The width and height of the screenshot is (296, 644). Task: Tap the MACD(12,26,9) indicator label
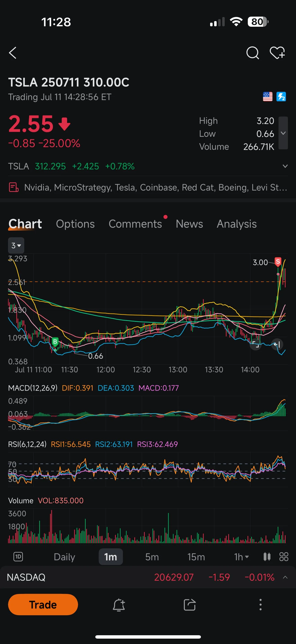point(33,388)
